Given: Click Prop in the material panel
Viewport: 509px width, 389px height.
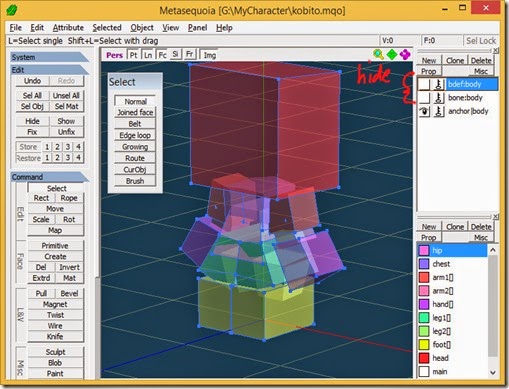Looking at the screenshot, I should click(429, 237).
